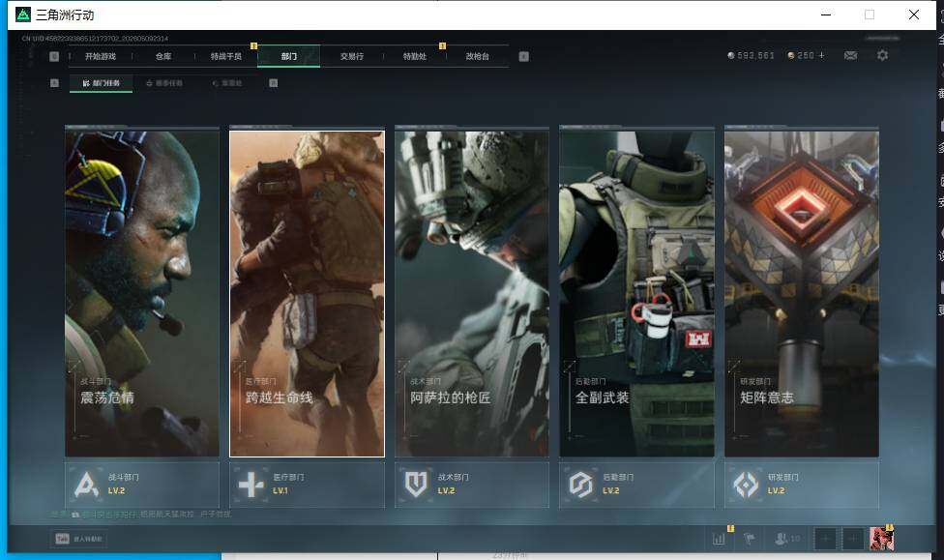
Task: Switch to the 仓库 tab
Action: coord(163,56)
